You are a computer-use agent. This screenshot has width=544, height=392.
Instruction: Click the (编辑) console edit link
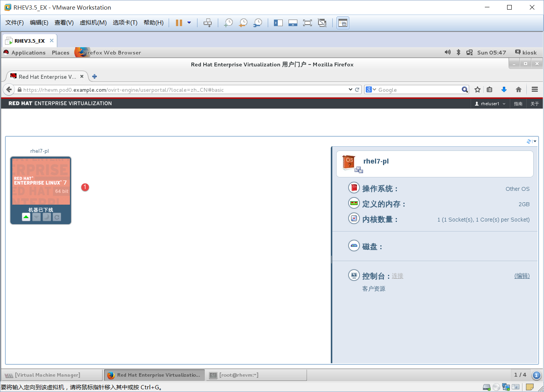[522, 276]
